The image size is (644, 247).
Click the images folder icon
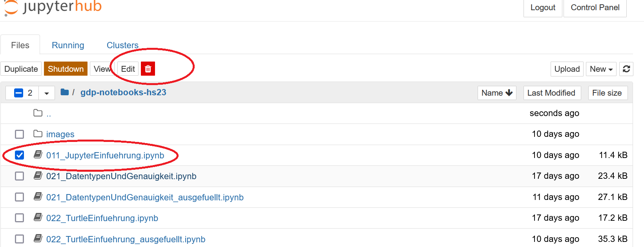pos(38,134)
